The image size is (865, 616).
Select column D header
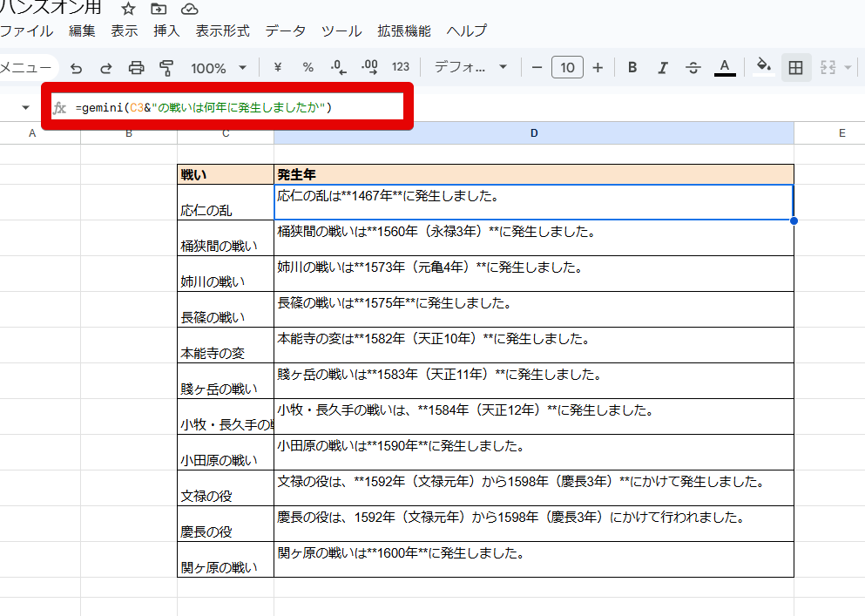tap(534, 133)
